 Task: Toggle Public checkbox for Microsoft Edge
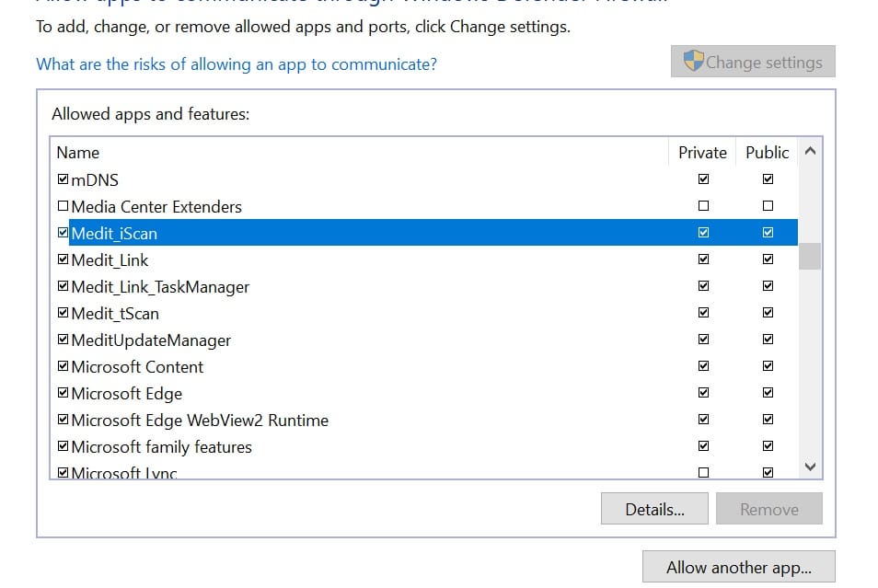[x=768, y=393]
